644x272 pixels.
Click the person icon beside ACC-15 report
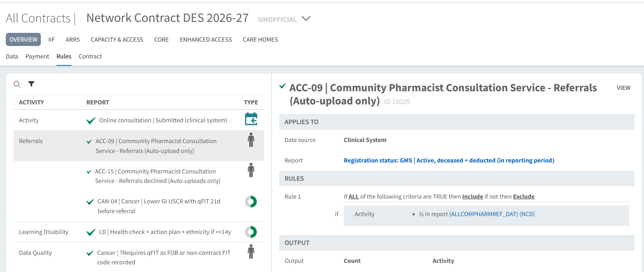click(251, 170)
